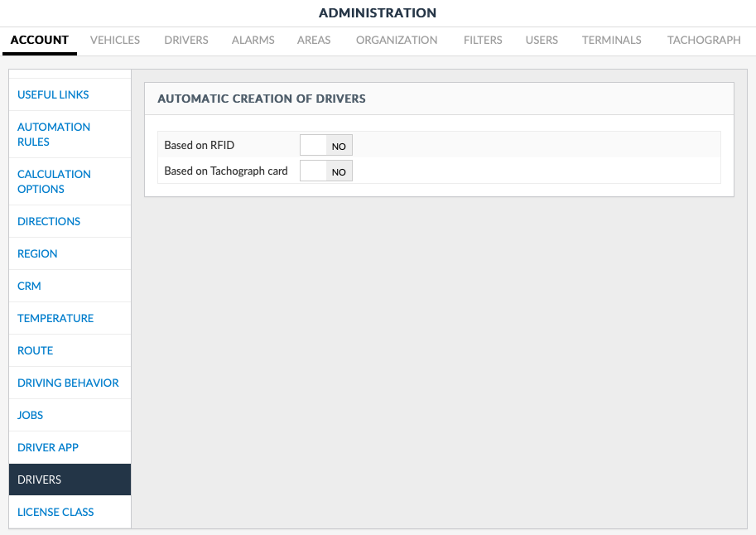This screenshot has height=535, width=756.
Task: Select Driving Behavior in the sidebar
Action: click(x=68, y=383)
